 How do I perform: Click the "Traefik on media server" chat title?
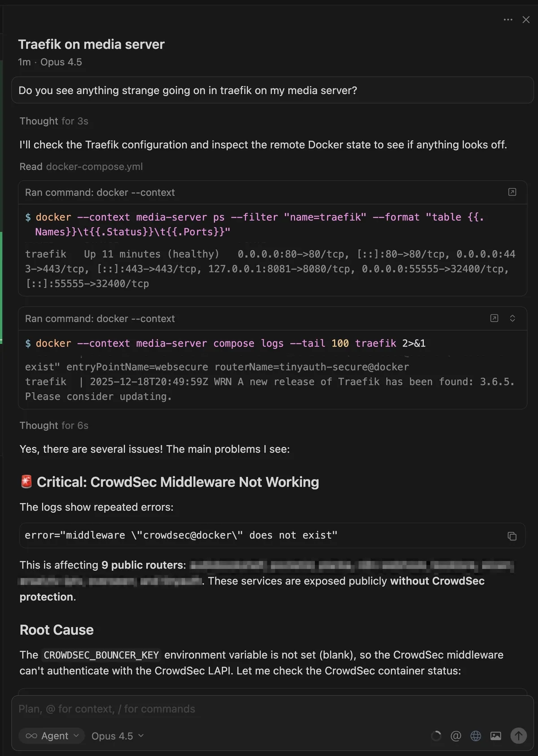91,44
